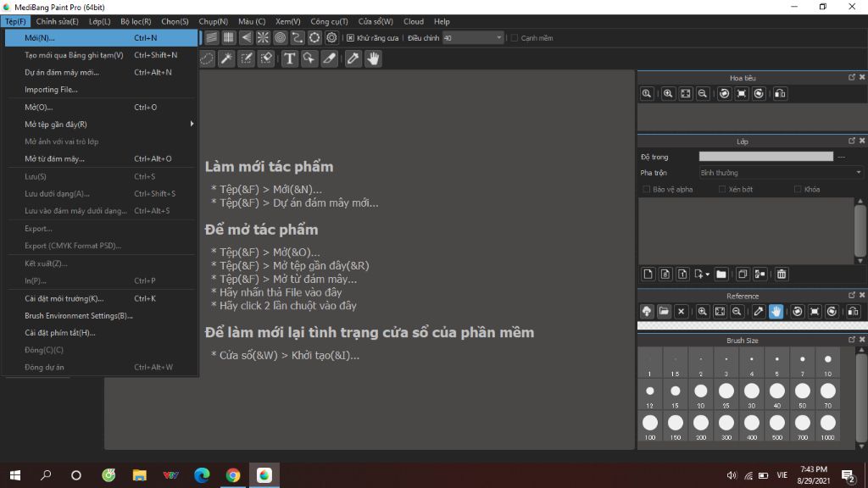The height and width of the screenshot is (488, 868).
Task: Select the Text tool
Action: click(290, 58)
